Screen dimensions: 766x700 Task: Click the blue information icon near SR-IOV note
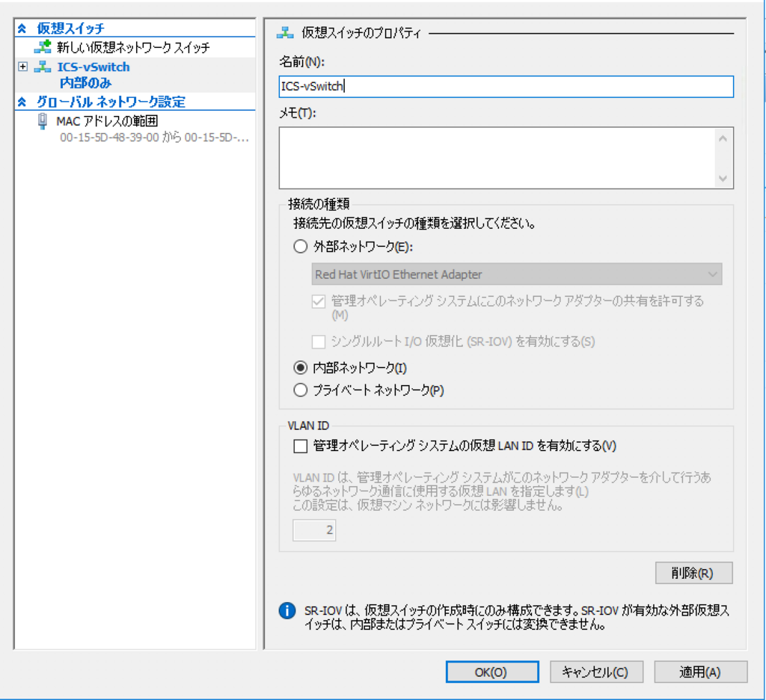point(287,611)
